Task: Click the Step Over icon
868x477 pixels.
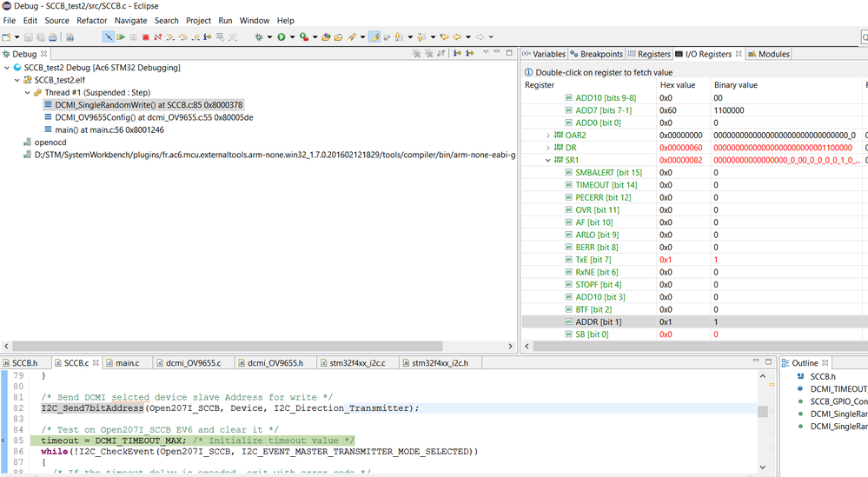Action: [182, 37]
